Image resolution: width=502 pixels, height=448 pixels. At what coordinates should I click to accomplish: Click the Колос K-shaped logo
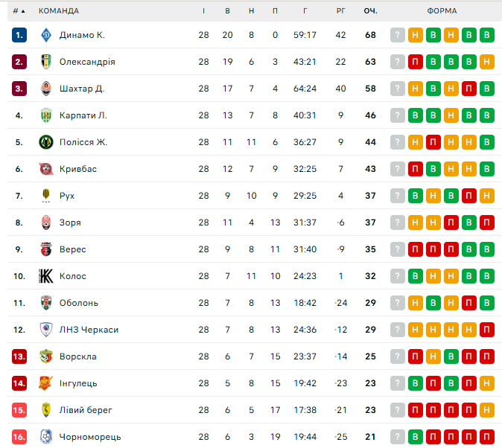[46, 276]
